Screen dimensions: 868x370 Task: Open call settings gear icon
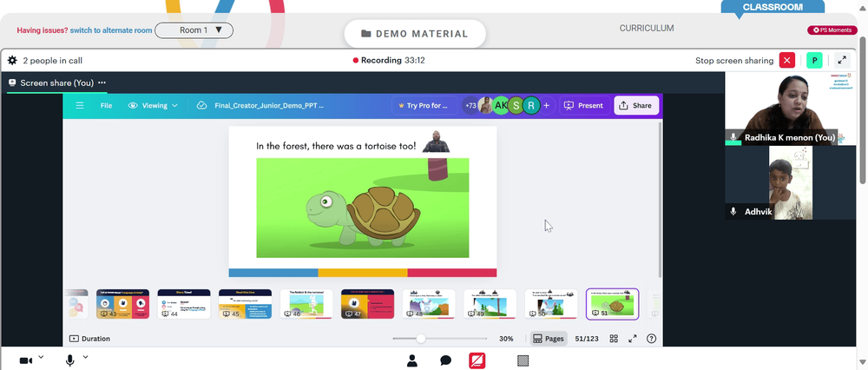(12, 61)
